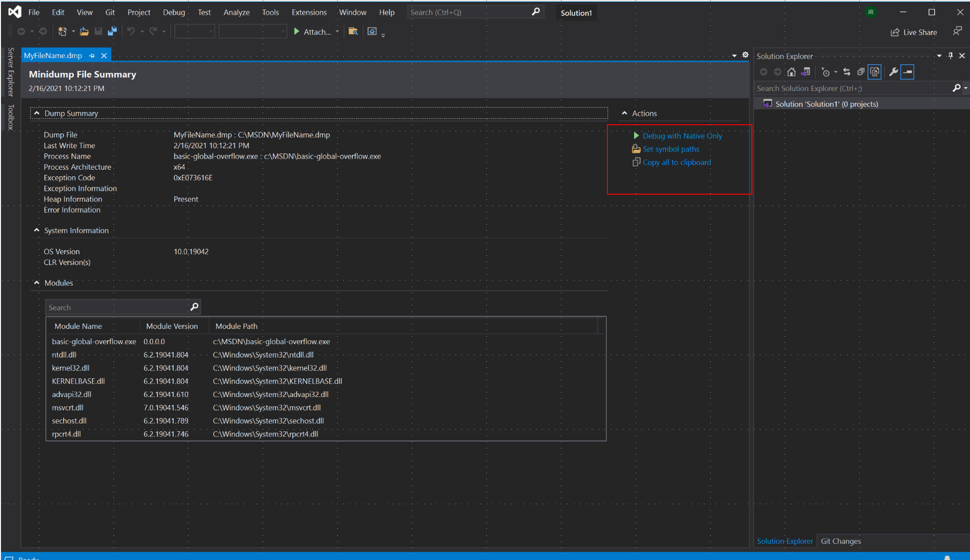
Task: Click the Attach toolbar dropdown
Action: click(337, 31)
